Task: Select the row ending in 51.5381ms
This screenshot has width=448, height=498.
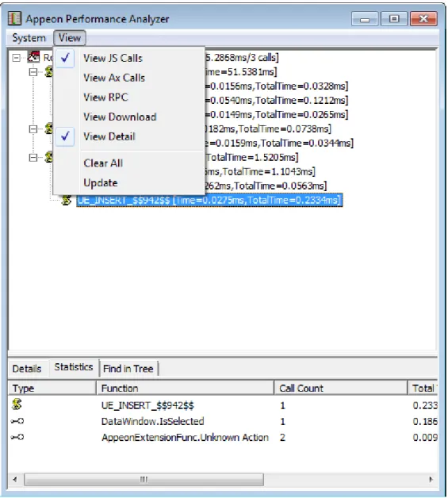Action: 241,72
